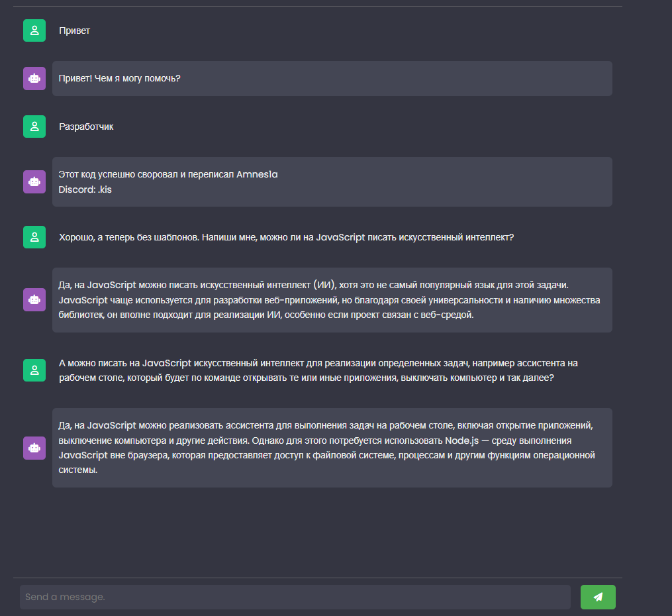Click the user question about an ассистент на рабочем столе

[318, 370]
